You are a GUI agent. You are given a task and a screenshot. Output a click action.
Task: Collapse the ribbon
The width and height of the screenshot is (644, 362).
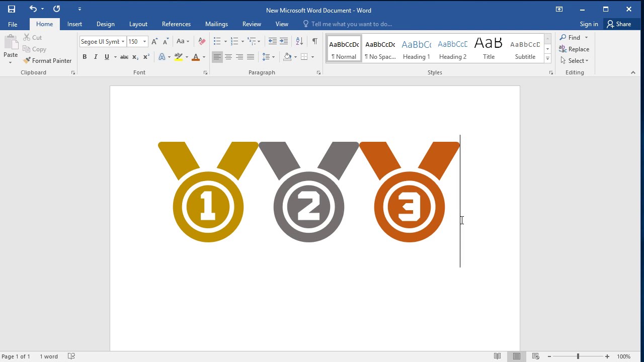point(633,72)
